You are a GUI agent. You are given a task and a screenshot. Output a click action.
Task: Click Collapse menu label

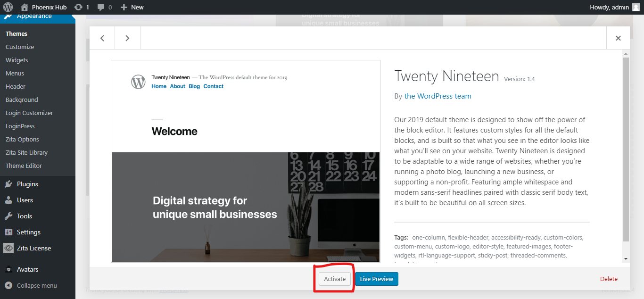[37, 285]
